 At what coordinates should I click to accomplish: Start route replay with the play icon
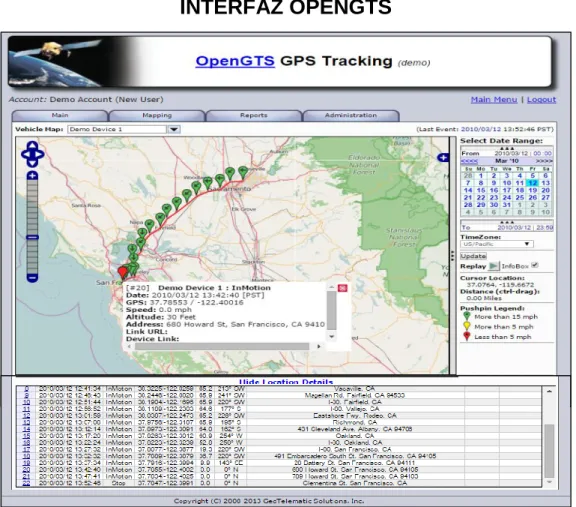click(493, 266)
